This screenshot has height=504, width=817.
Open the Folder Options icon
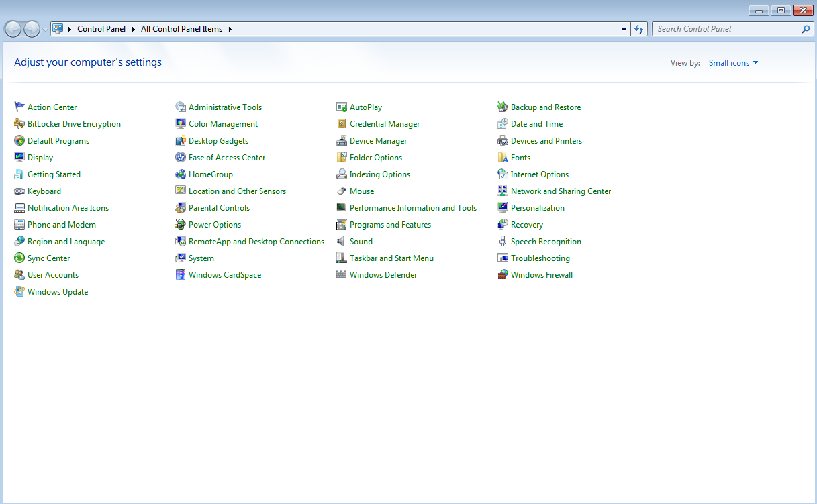point(342,157)
